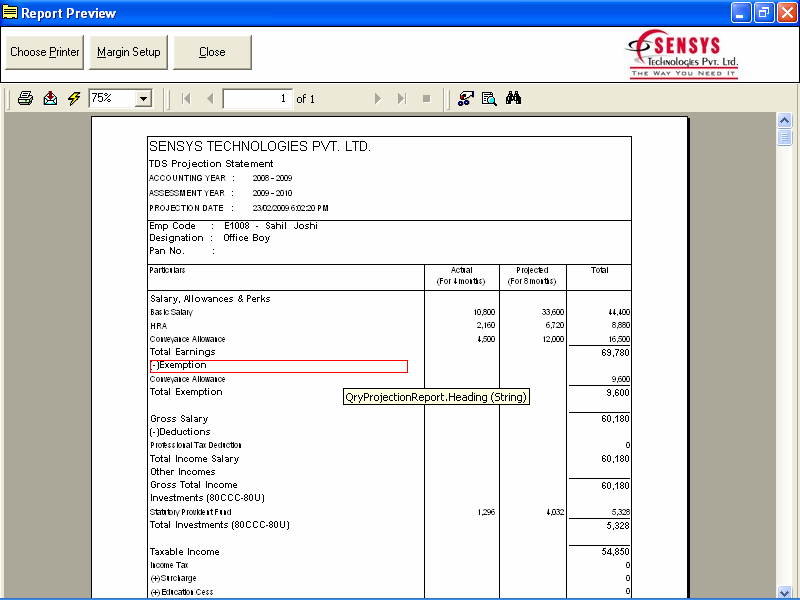Refresh the report with the lightning icon
Viewport: 800px width, 600px height.
pyautogui.click(x=74, y=98)
